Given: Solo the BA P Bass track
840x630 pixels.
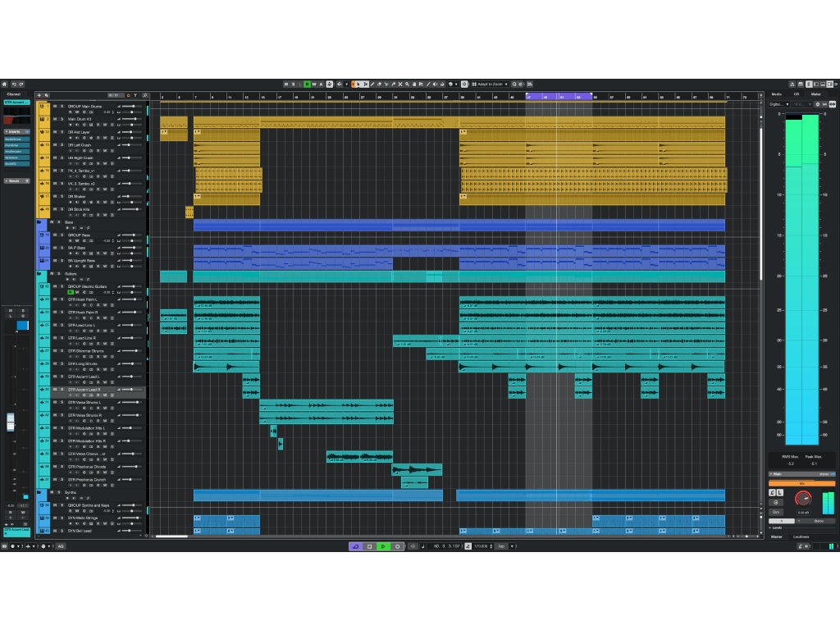Looking at the screenshot, I should tap(61, 248).
